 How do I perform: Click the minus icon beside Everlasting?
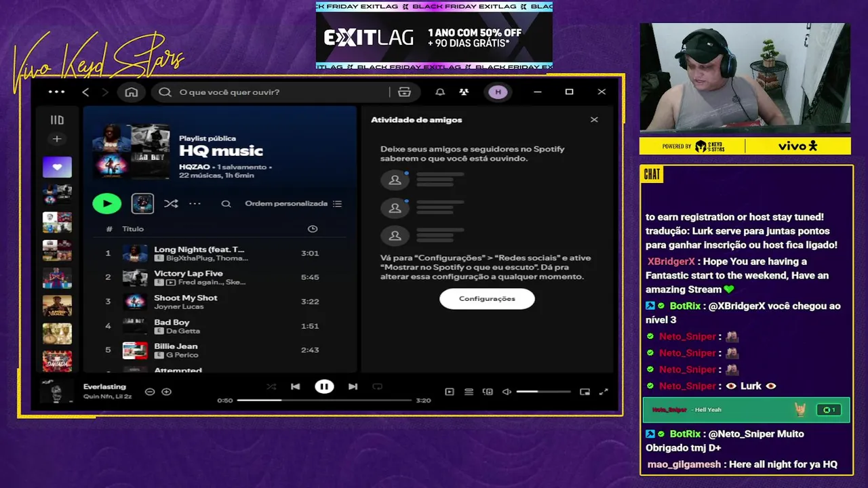(150, 392)
